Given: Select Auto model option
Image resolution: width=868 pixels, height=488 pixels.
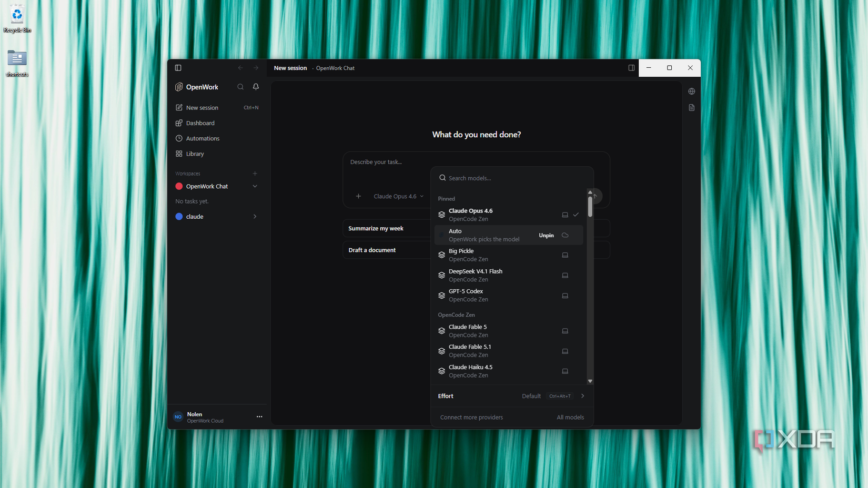Looking at the screenshot, I should (509, 235).
